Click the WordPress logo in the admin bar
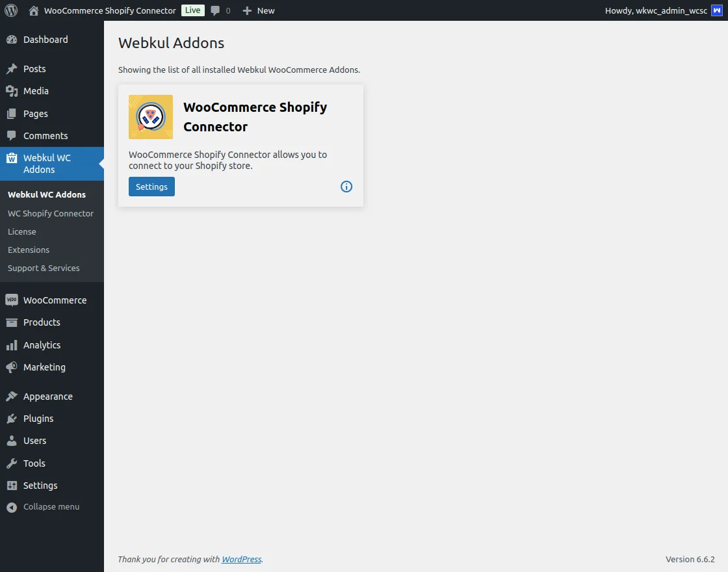 tap(10, 10)
